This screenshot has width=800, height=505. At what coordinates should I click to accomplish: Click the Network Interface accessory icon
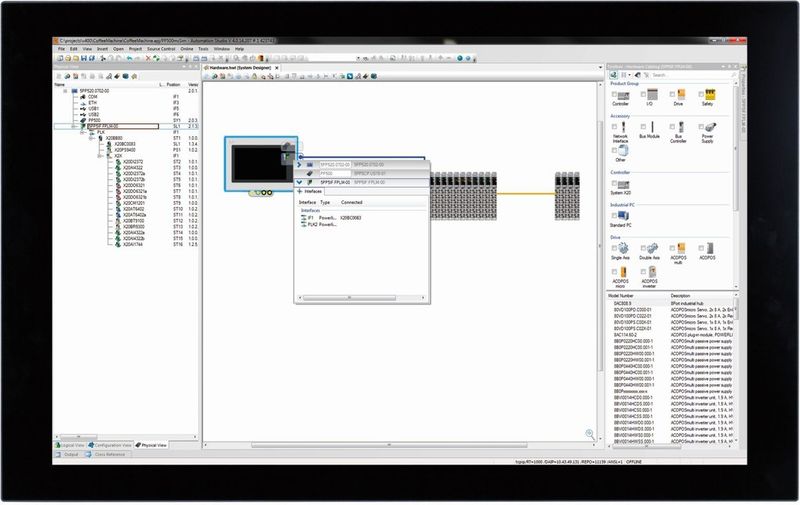[x=623, y=127]
